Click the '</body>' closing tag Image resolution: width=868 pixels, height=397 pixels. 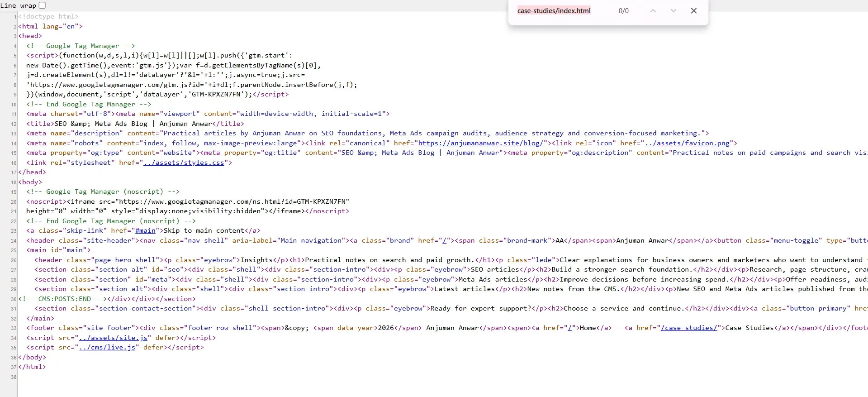(x=32, y=357)
